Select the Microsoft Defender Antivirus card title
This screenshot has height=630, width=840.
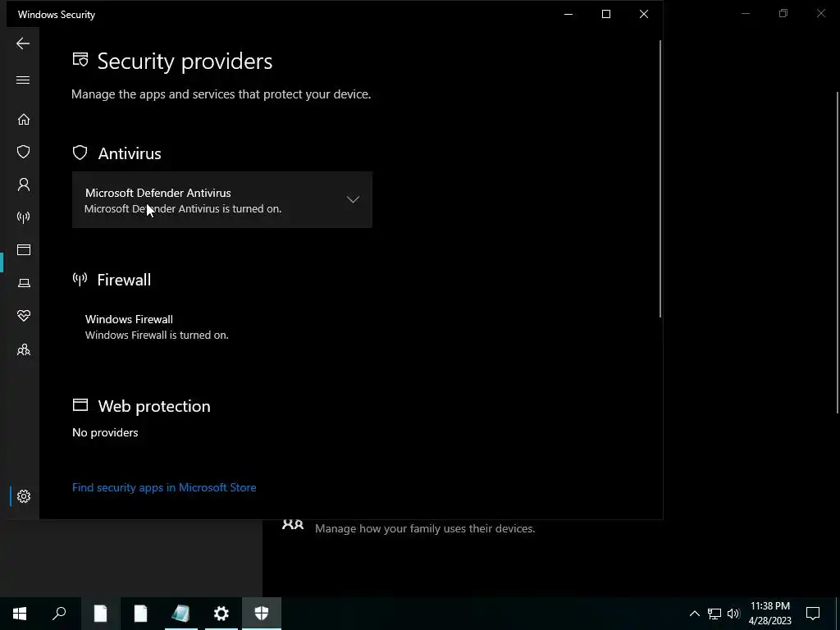(x=158, y=193)
